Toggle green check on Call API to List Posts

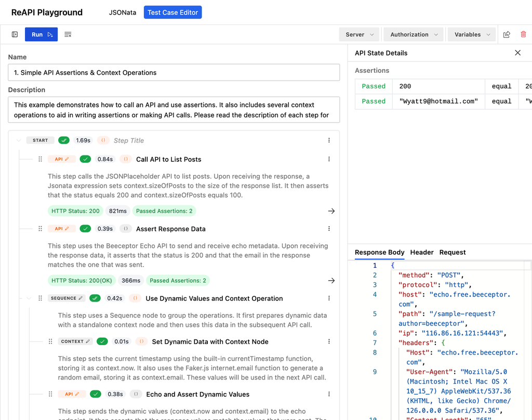(85, 159)
